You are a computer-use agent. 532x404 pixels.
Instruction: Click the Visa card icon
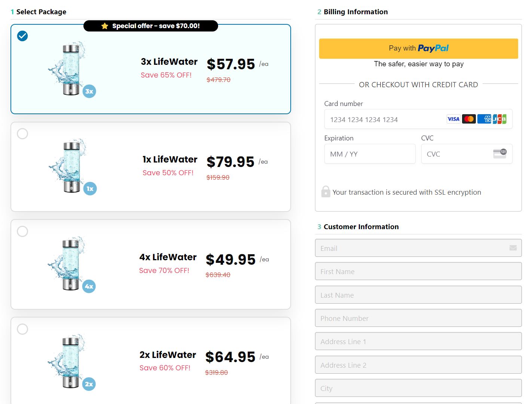[x=453, y=119]
